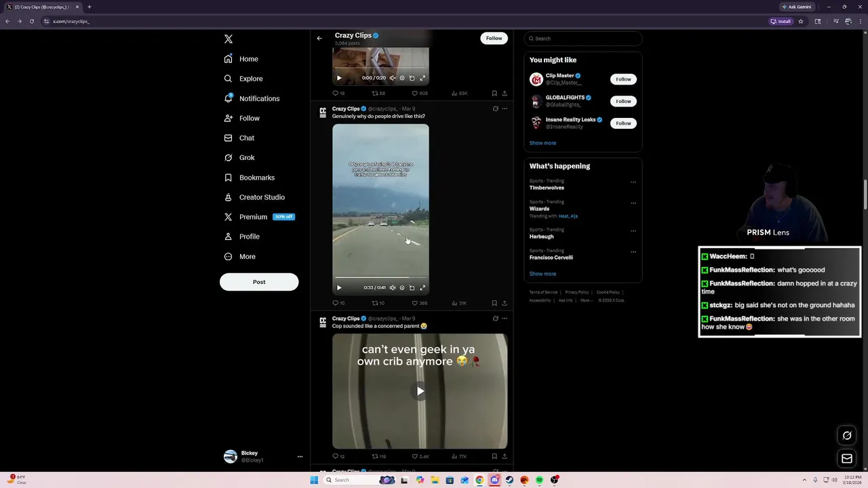Open account options next to Bickey
This screenshot has width=868, height=488.
point(300,457)
